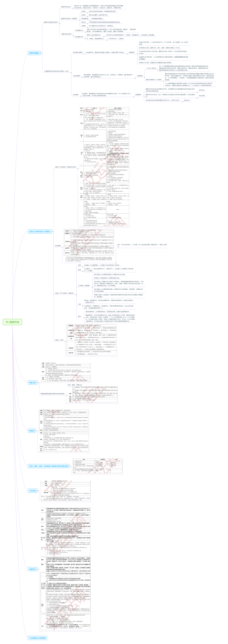Screen dimensions: 228x644
Task: Select the 中央军委 branch node
Action: [x=32, y=491]
